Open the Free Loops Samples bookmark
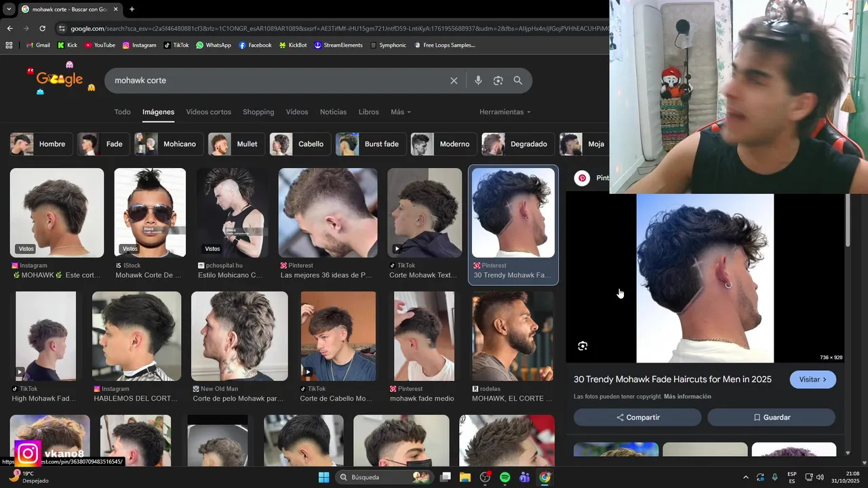The image size is (868, 488). tap(444, 45)
